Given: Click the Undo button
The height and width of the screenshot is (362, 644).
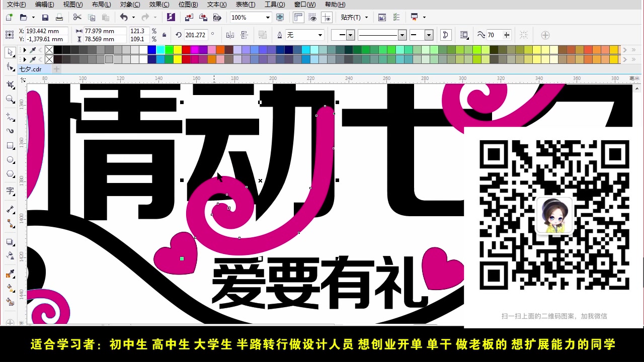Looking at the screenshot, I should coord(124,17).
